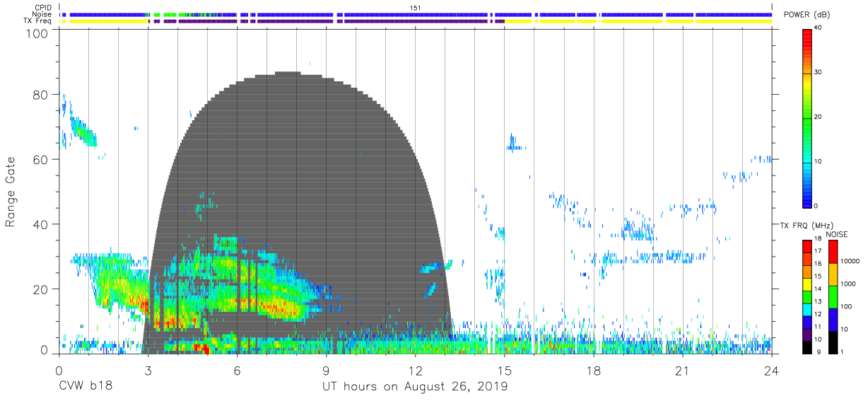Click the CPID value 151
Image resolution: width=868 pixels, height=401 pixels.
pos(416,7)
